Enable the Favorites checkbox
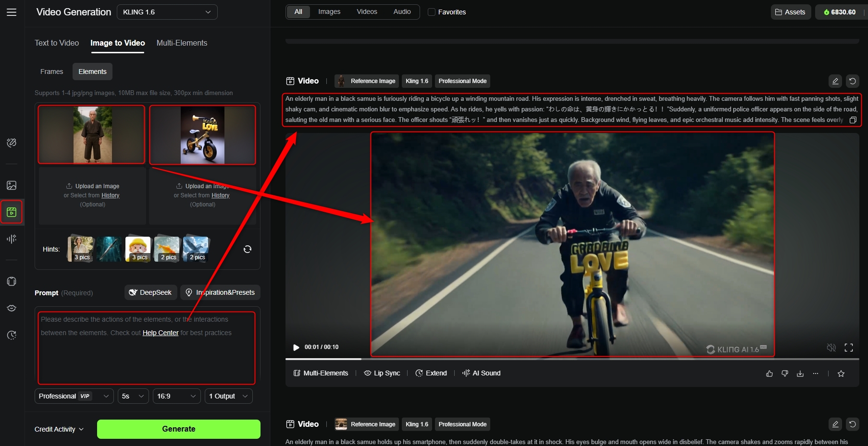Screen dimensions: 868x446 (432, 12)
